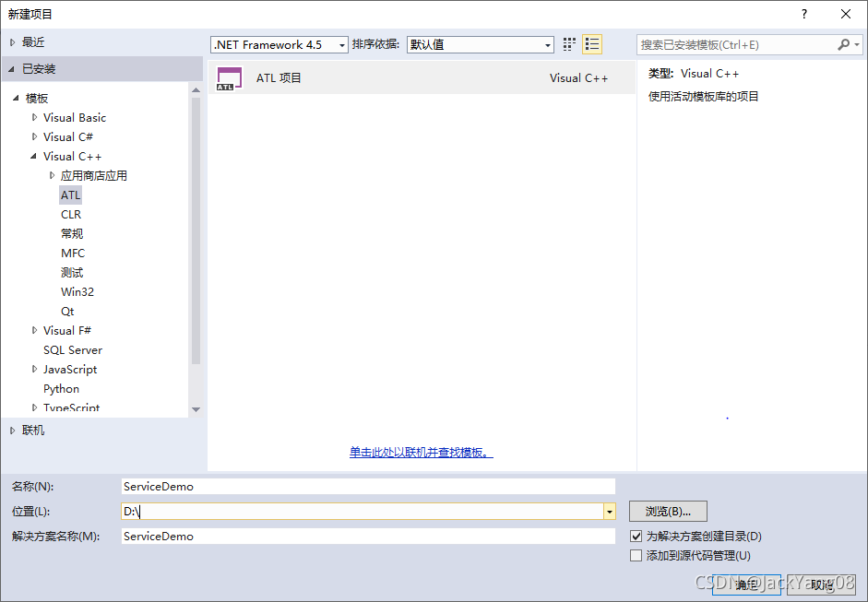Switch to small icons view

569,44
